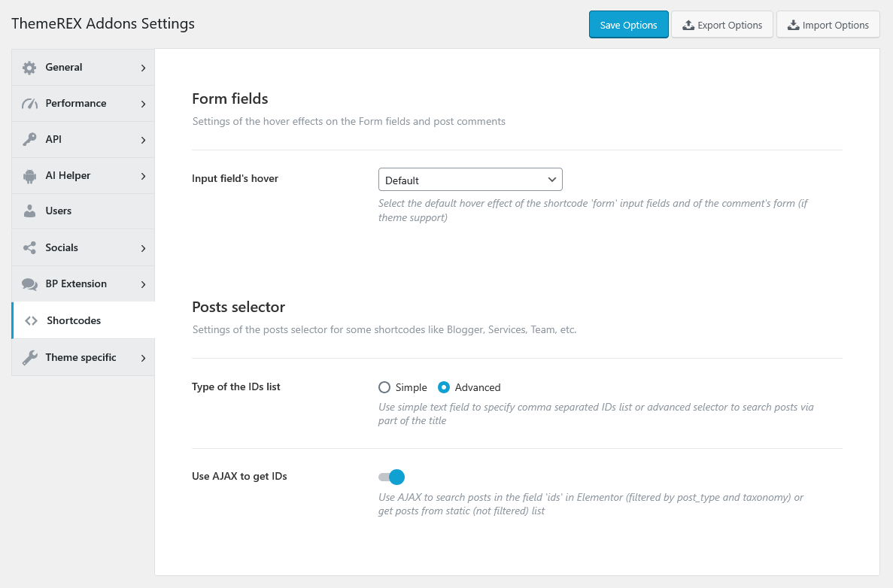Click the Use AJAX to get IDs label

(240, 477)
